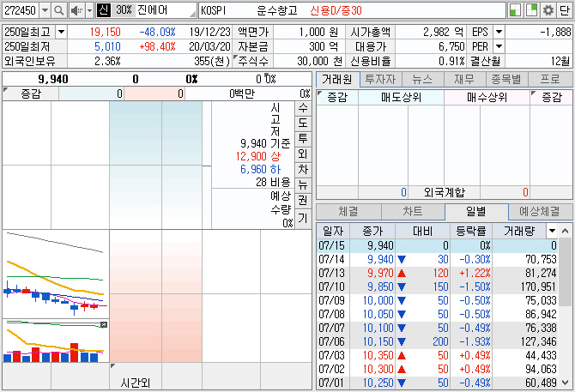The image size is (575, 392).
Task: Click the 도 side button
Action: [x=303, y=124]
